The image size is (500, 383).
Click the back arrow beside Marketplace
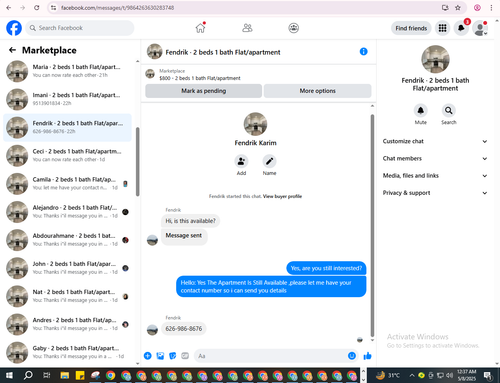coord(12,50)
